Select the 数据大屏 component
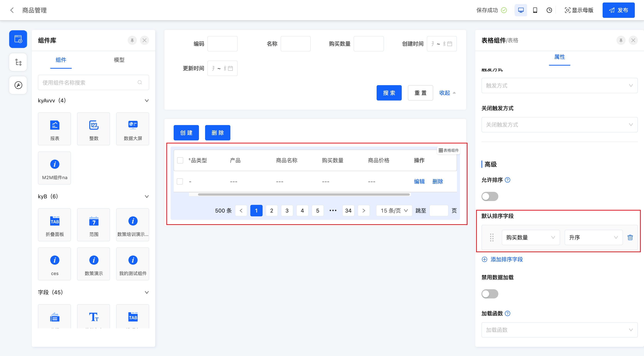 [133, 129]
